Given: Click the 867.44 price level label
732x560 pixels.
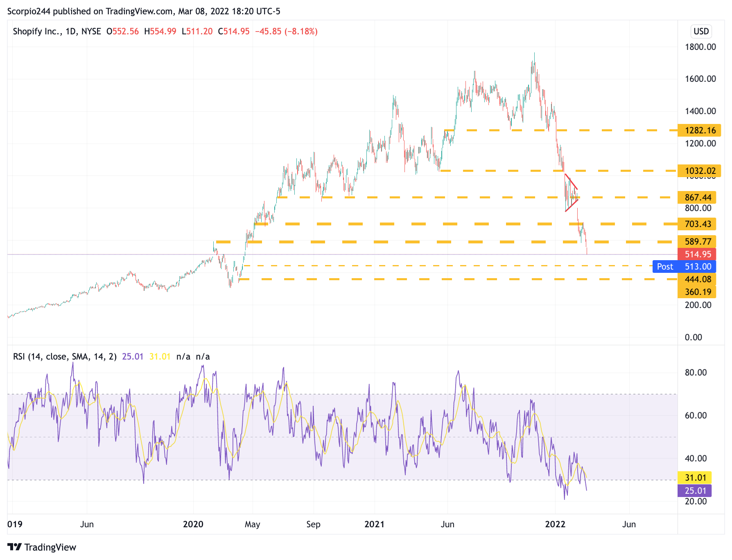Looking at the screenshot, I should coord(697,197).
